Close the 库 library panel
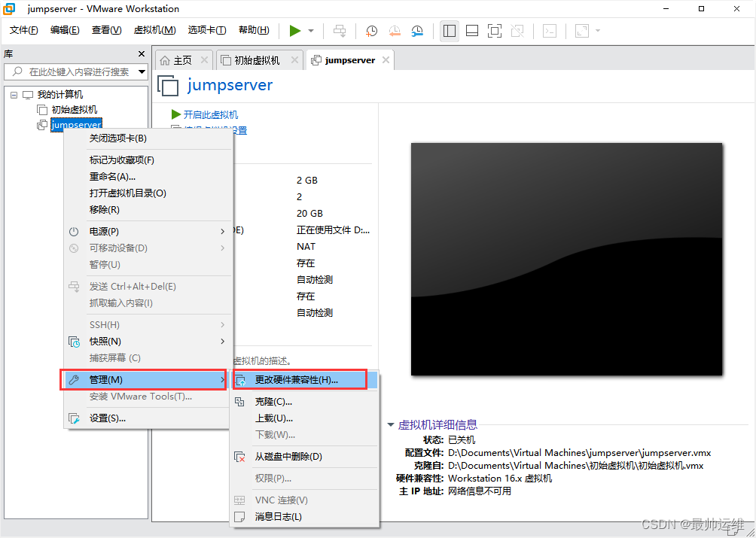This screenshot has height=538, width=756. pyautogui.click(x=142, y=54)
